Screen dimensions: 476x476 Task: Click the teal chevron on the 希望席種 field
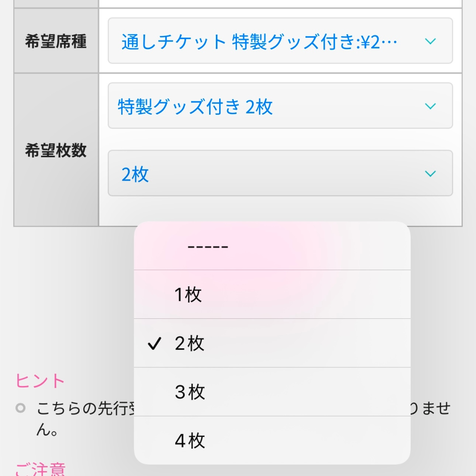point(429,41)
